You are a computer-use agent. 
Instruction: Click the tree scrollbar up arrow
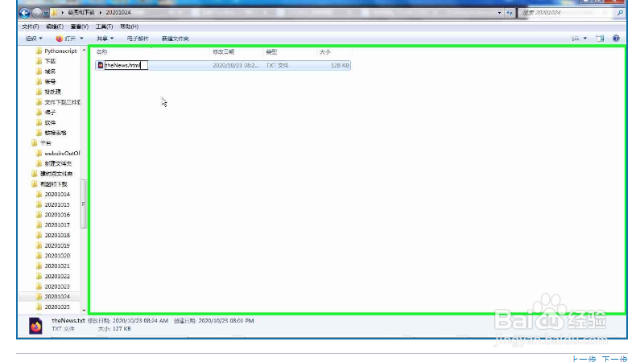click(84, 50)
